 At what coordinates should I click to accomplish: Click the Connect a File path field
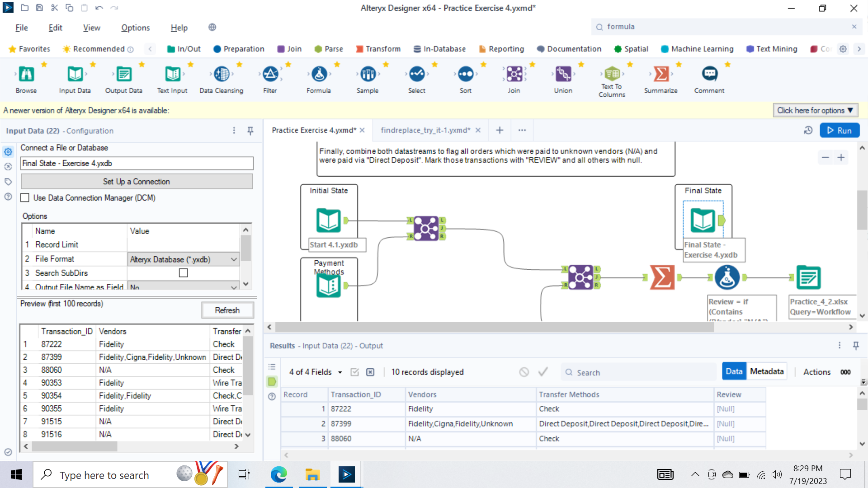coord(137,163)
